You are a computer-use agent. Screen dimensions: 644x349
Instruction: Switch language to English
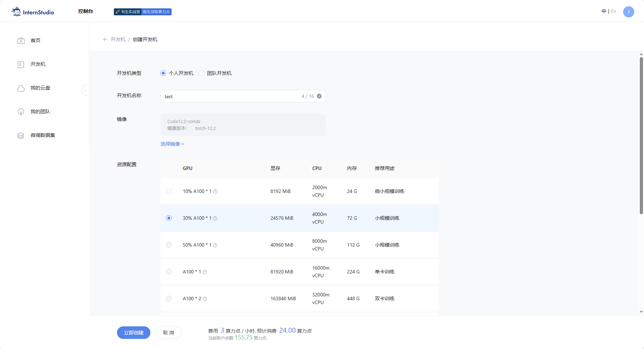point(613,11)
